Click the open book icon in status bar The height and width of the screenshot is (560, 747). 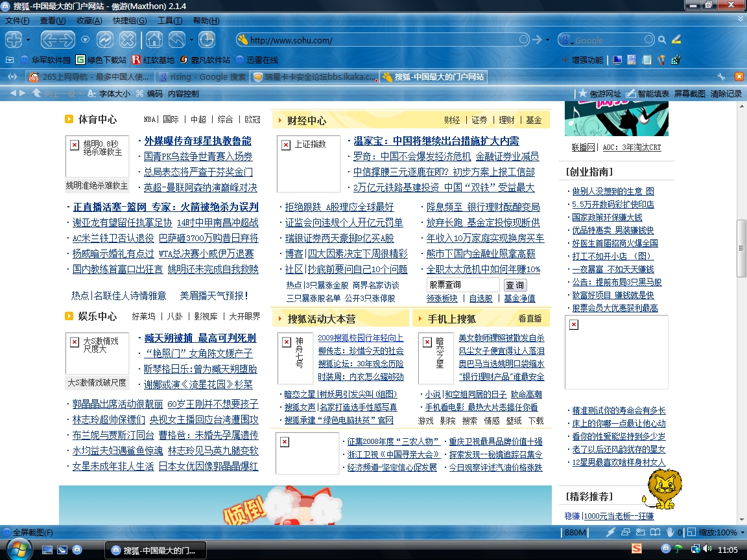coord(656,532)
